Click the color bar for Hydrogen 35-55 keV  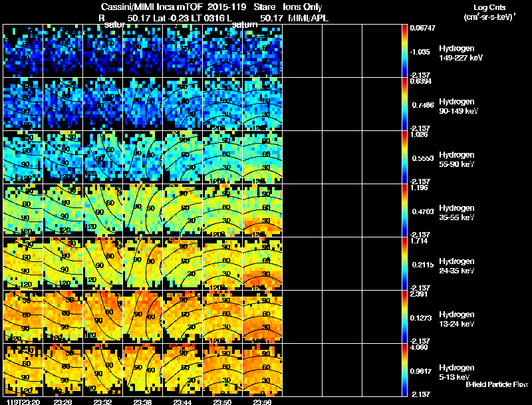(x=404, y=211)
